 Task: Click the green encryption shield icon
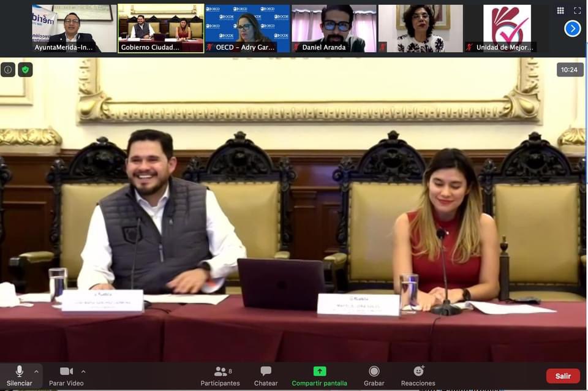(25, 70)
